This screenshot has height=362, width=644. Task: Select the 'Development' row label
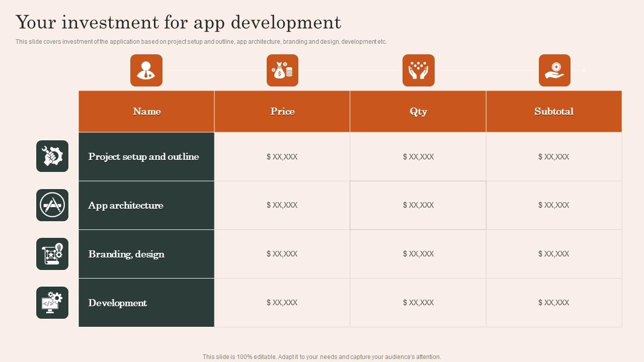point(146,303)
